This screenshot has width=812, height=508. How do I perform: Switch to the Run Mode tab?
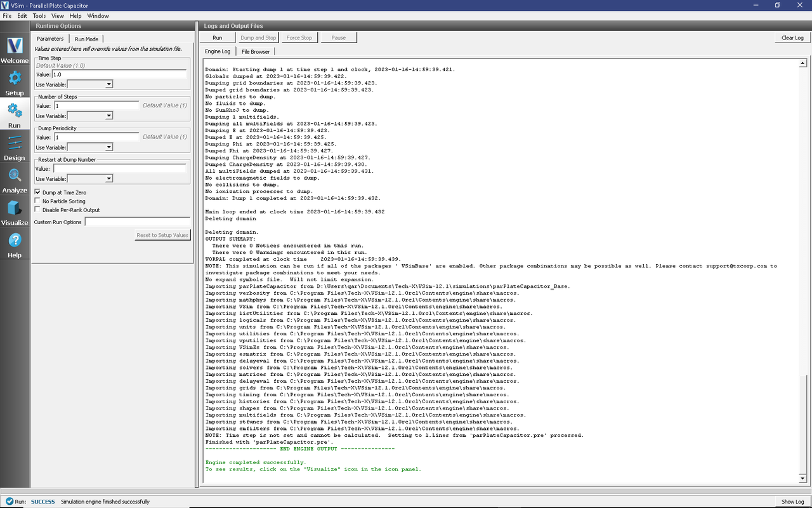[x=86, y=39]
